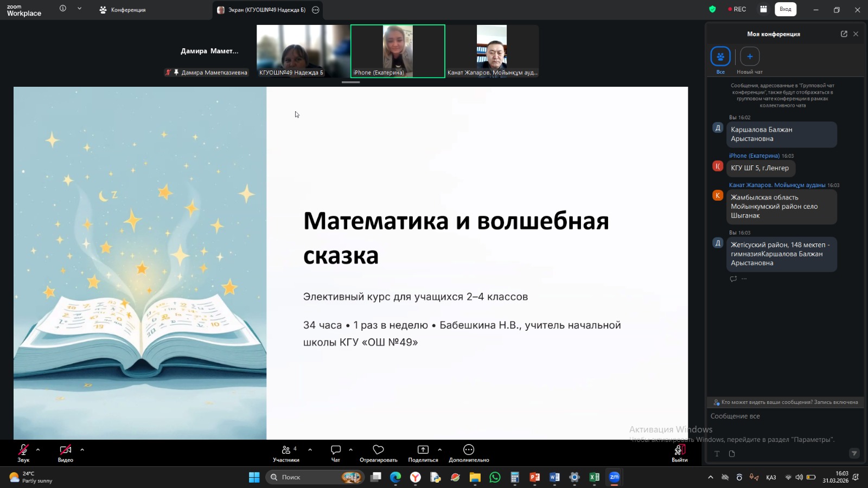Click the taskbar Поиск search box

tap(316, 477)
